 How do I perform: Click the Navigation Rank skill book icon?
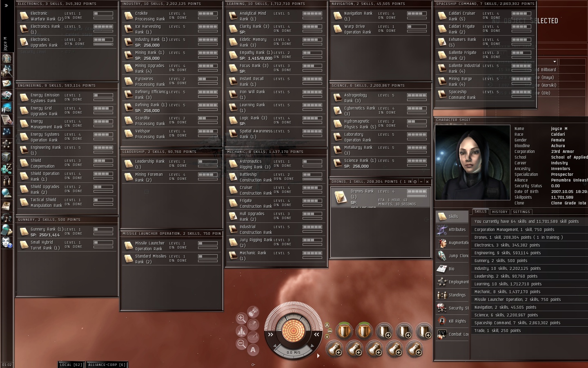[337, 16]
